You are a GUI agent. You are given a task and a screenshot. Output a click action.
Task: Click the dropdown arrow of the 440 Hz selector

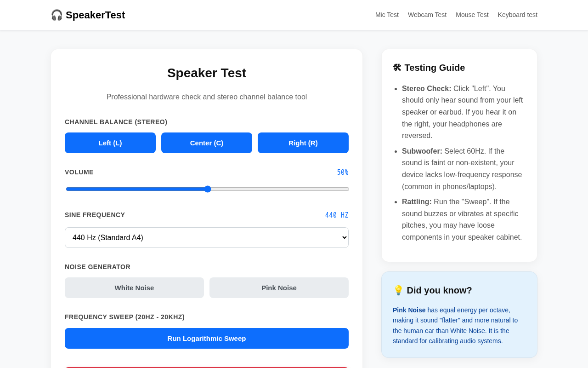[x=344, y=237]
